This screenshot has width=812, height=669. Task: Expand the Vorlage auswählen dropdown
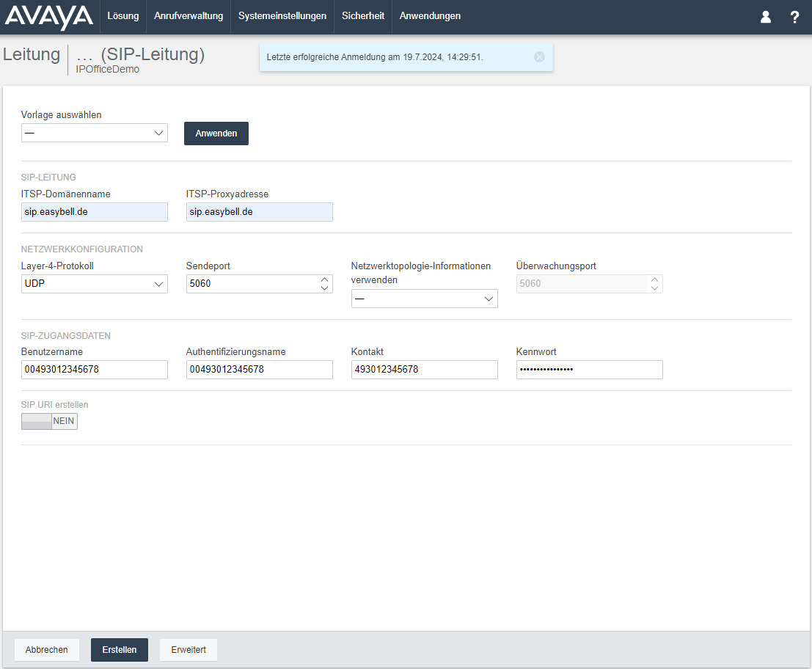(94, 133)
